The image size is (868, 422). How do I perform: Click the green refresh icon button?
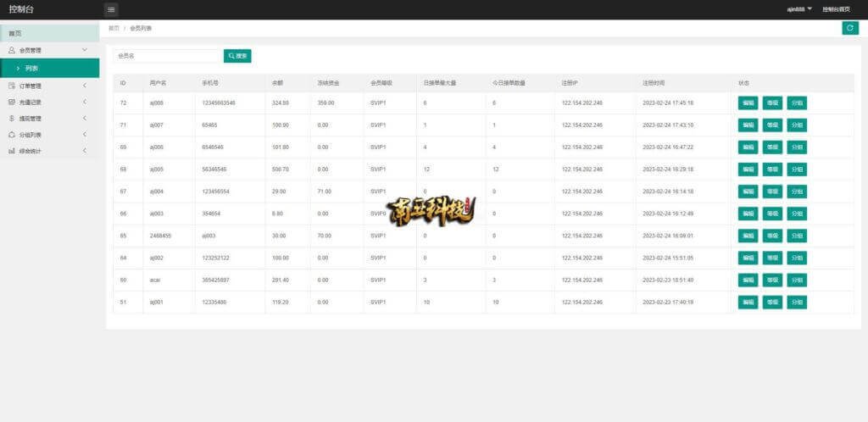click(x=849, y=28)
